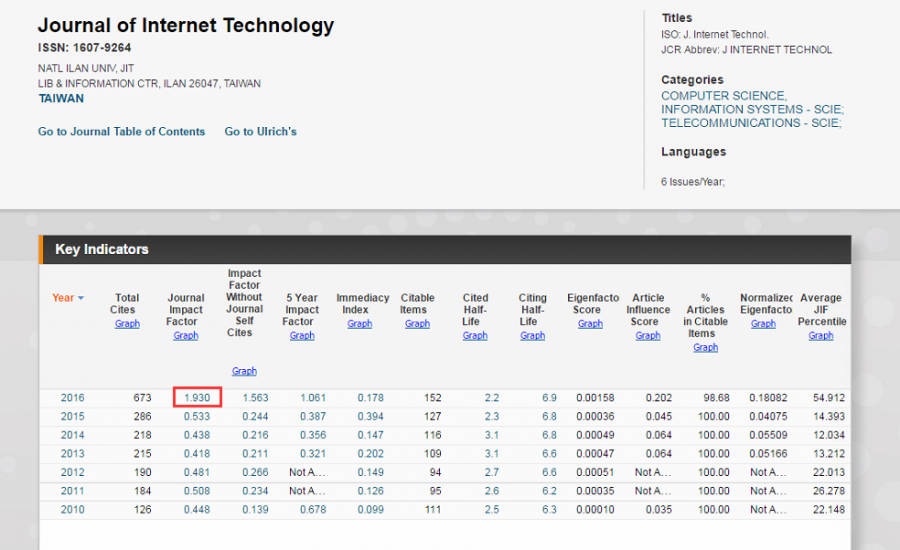
Task: Click the TAIWAN country link
Action: point(61,98)
